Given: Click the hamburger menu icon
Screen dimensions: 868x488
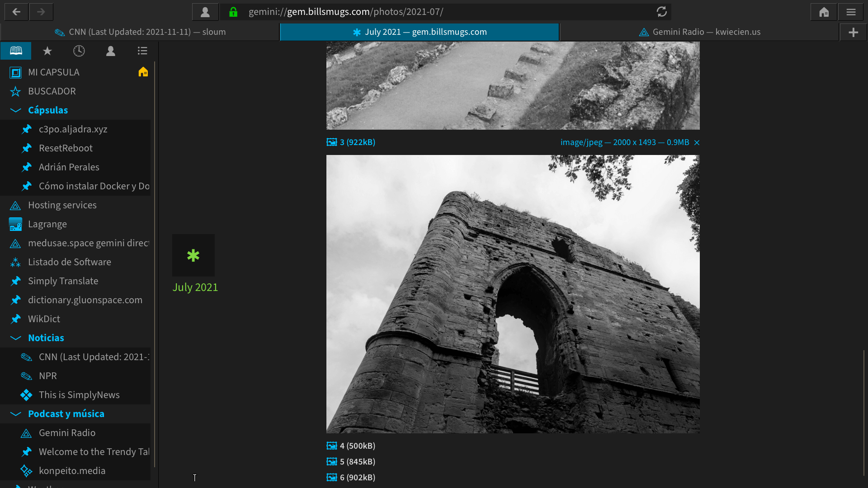Looking at the screenshot, I should (x=852, y=12).
